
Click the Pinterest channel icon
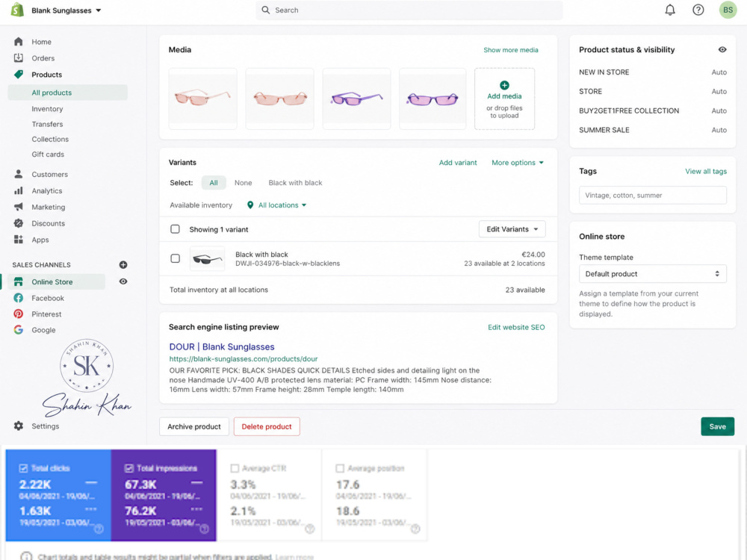pos(19,314)
